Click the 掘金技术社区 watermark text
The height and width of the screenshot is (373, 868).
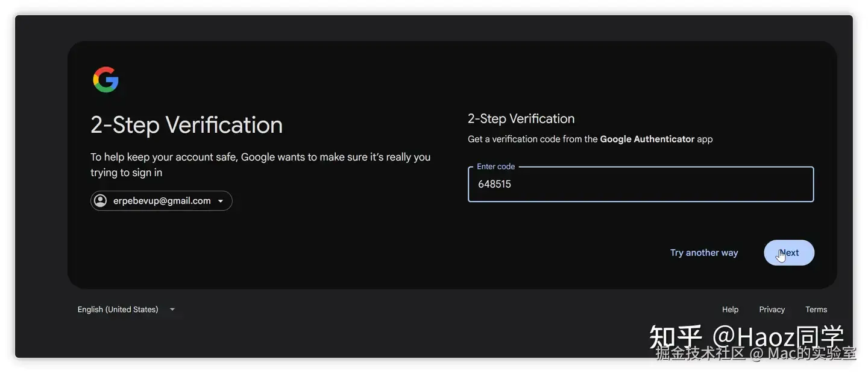(x=700, y=354)
